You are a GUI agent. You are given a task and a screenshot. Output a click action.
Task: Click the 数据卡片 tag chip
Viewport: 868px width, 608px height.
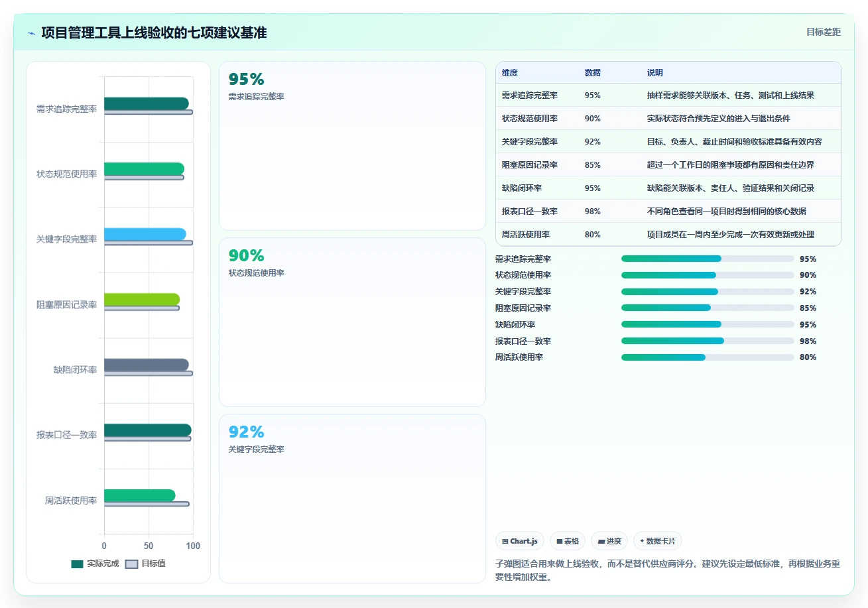click(658, 541)
